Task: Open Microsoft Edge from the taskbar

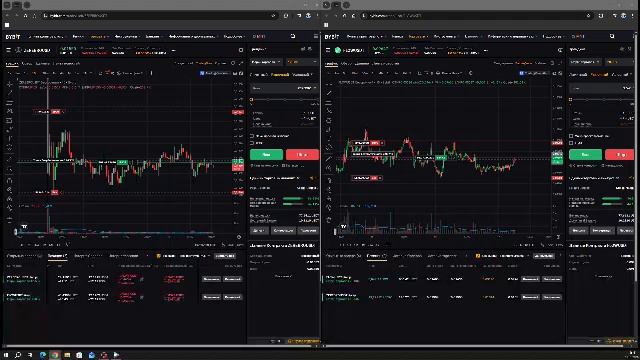Action: tap(42, 355)
